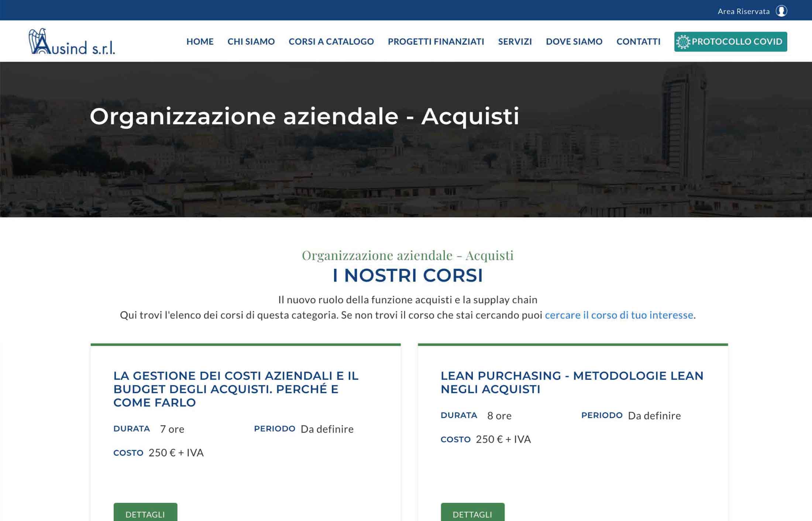Open the 'La gestione dei costi aziendali' course title
812x521 pixels.
click(236, 389)
